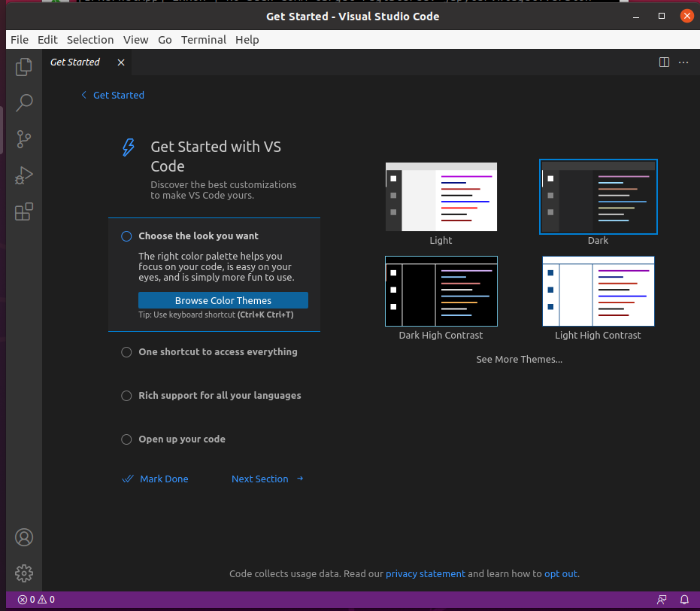This screenshot has height=611, width=700.
Task: Open the Edit menu
Action: pos(47,40)
